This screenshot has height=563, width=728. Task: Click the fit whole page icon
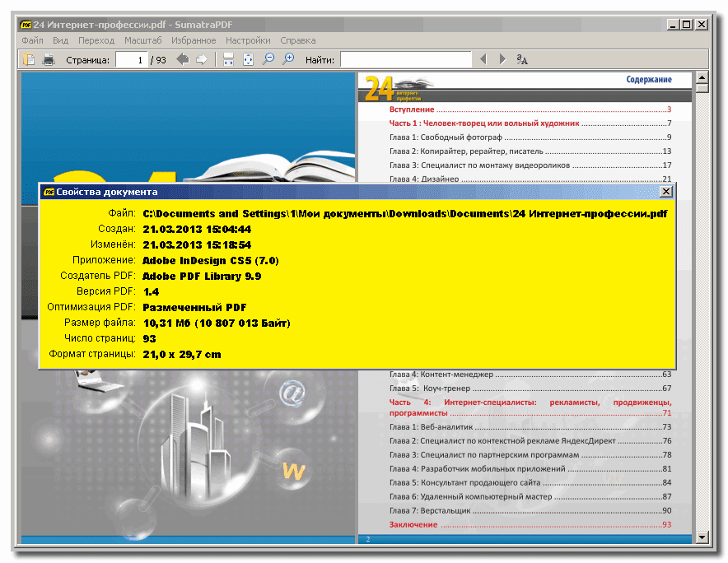248,59
